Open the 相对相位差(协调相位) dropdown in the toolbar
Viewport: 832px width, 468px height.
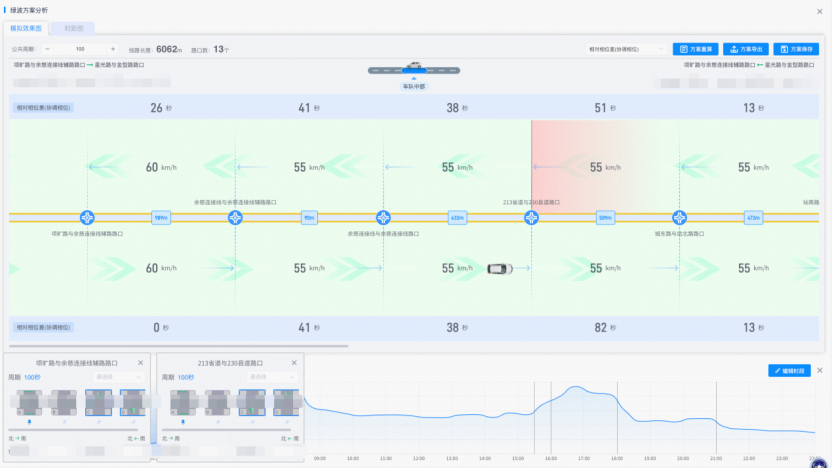click(627, 48)
